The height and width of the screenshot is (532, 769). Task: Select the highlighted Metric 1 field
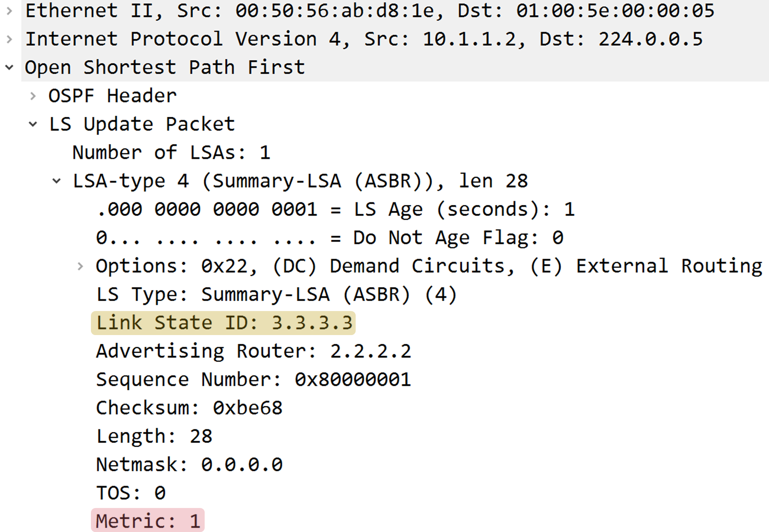pyautogui.click(x=148, y=521)
